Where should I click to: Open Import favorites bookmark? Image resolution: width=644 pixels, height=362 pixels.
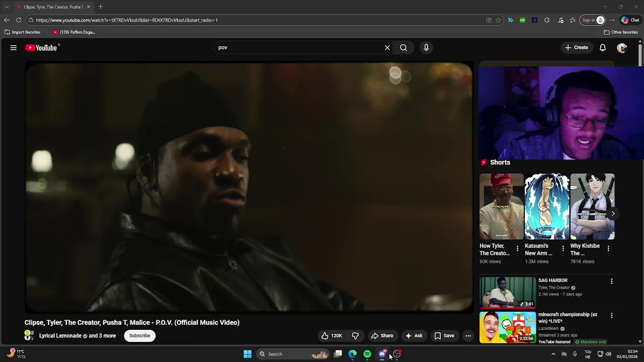22,32
